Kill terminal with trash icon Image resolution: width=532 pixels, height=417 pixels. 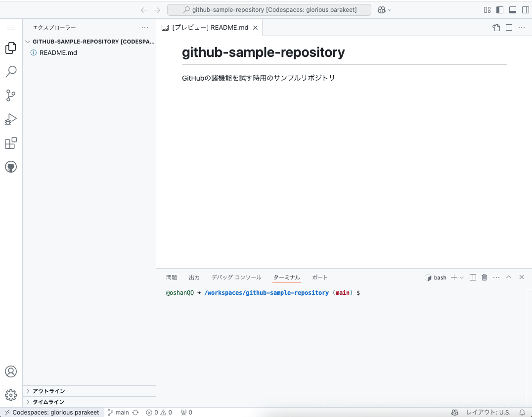point(484,278)
